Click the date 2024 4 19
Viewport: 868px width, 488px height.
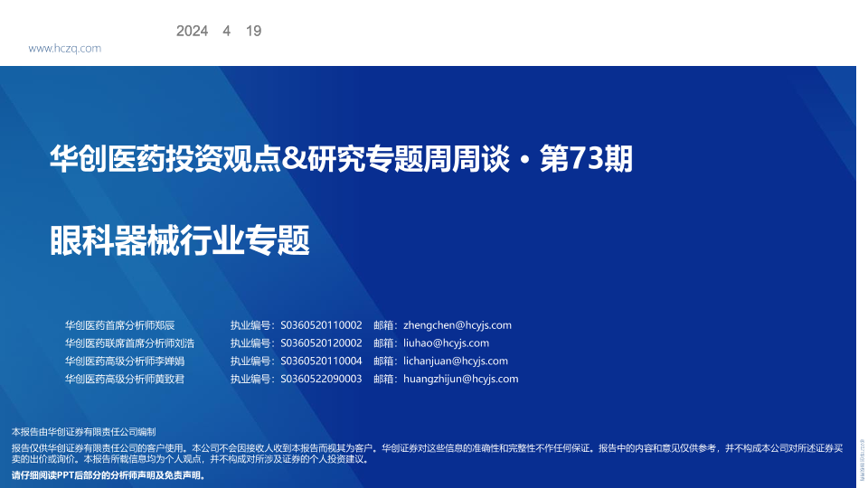tap(219, 31)
